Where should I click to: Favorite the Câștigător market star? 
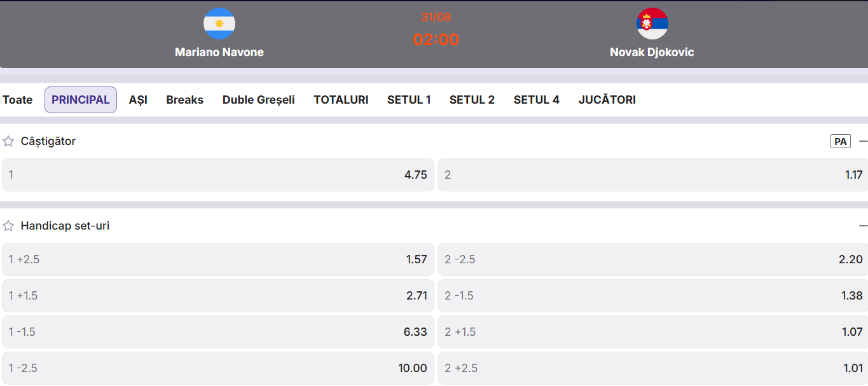coord(8,141)
